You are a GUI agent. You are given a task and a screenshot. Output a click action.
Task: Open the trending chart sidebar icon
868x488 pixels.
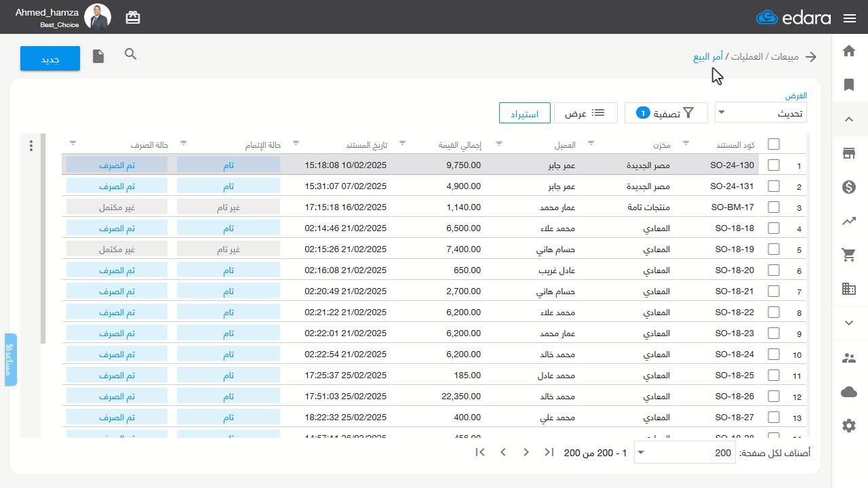coord(848,221)
